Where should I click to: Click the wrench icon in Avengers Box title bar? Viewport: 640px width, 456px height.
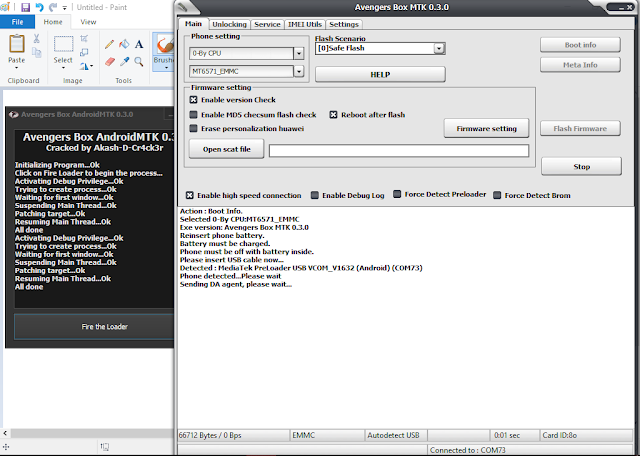[182, 7]
